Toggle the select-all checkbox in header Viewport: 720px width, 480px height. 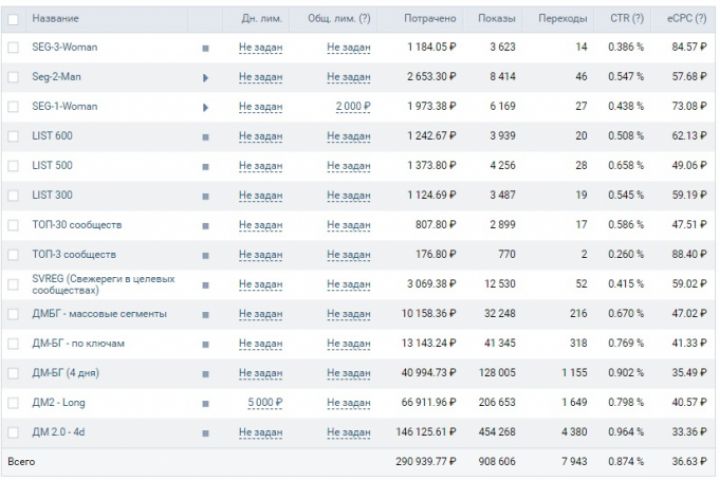13,18
